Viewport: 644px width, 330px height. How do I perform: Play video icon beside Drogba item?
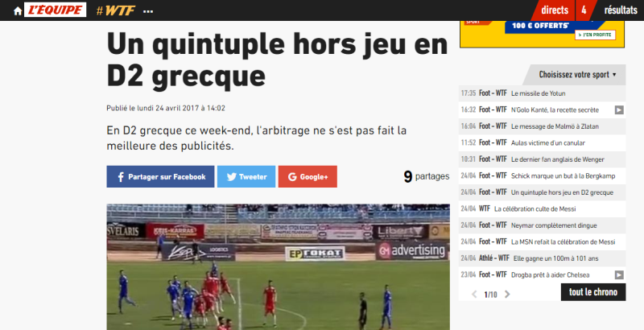click(x=619, y=275)
